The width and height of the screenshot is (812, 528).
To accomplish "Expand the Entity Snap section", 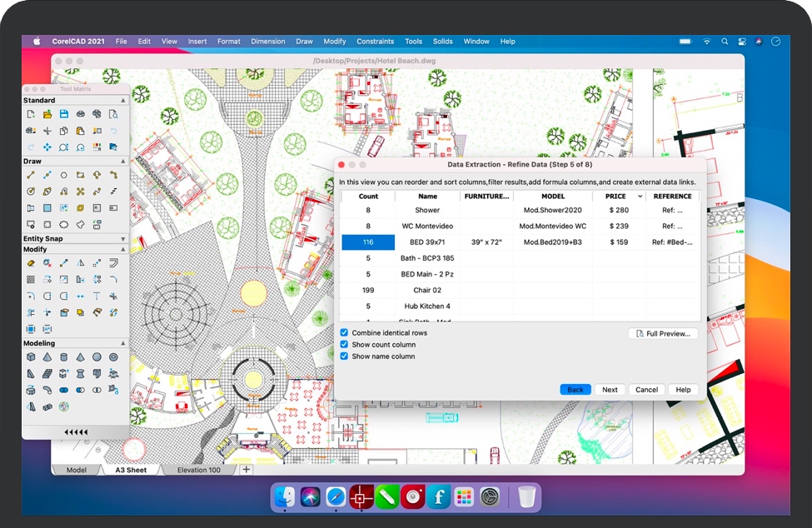I will (123, 239).
